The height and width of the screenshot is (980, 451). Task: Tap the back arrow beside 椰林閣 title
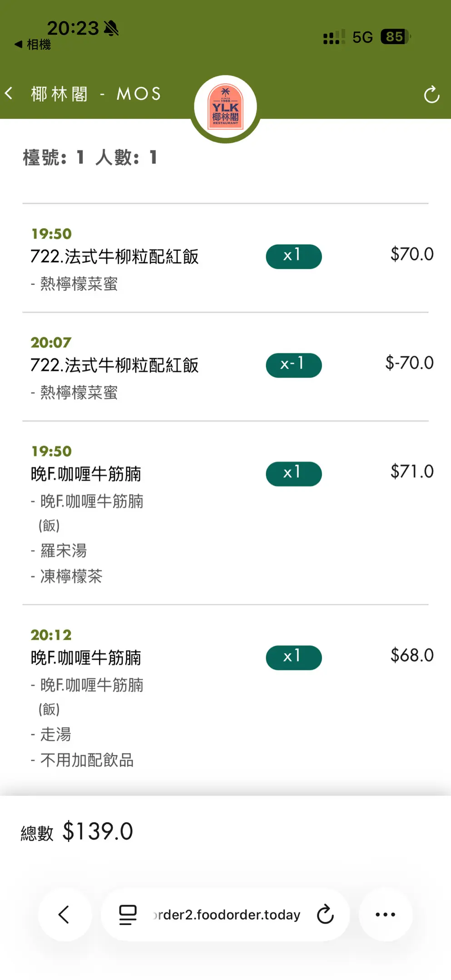(x=9, y=94)
